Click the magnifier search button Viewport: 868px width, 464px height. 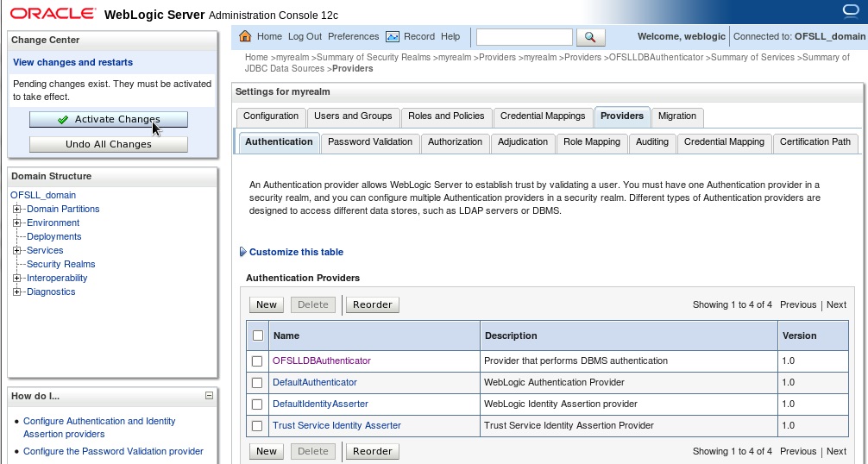[x=590, y=37]
